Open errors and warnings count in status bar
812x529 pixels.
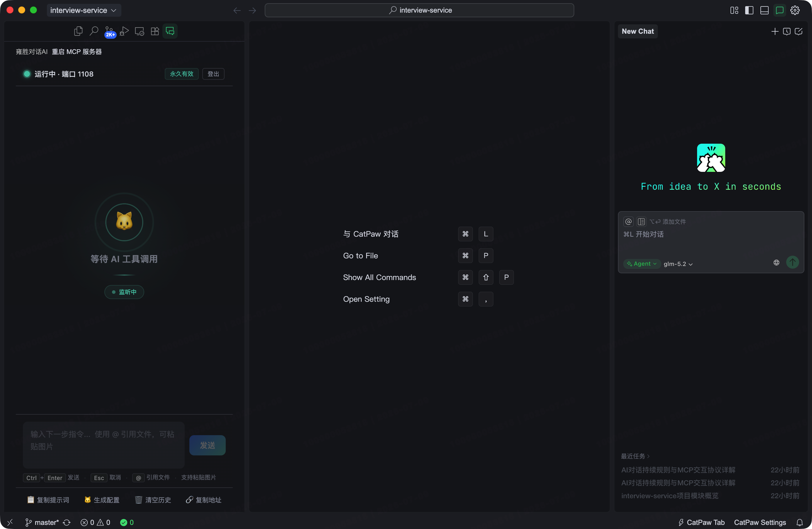tap(95, 523)
